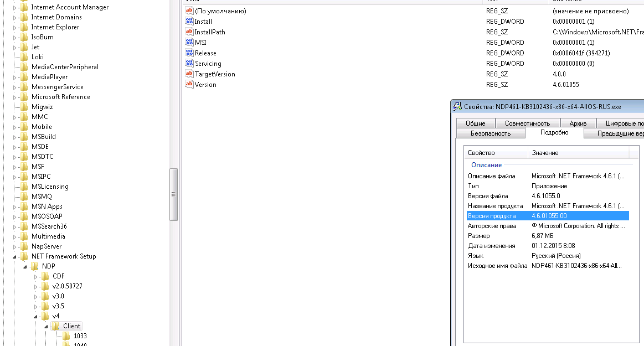This screenshot has height=346, width=644.
Task: Select the Исходное имя файла row
Action: (548, 266)
